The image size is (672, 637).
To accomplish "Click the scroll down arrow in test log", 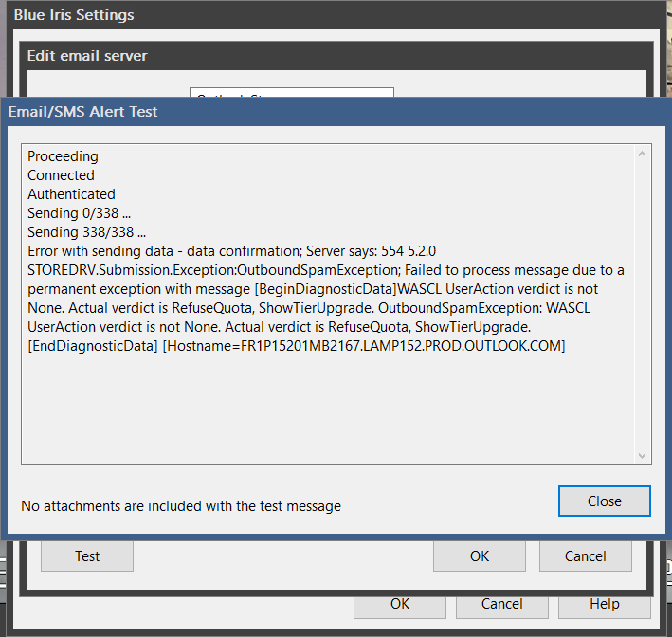I will 642,455.
